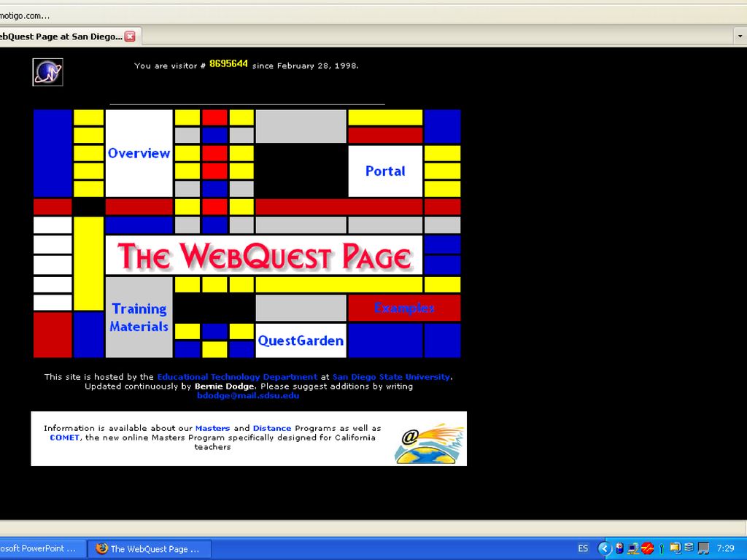Open the Distance programs link

coord(271,428)
